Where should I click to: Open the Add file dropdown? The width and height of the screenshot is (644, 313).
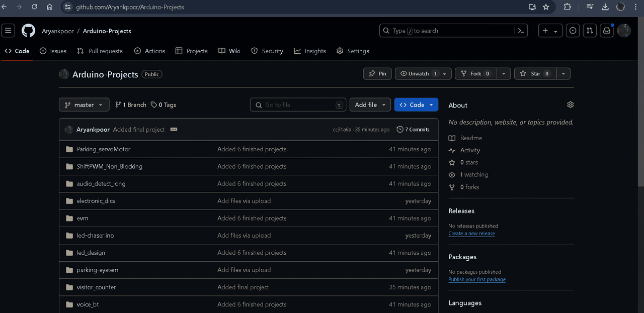pos(370,105)
